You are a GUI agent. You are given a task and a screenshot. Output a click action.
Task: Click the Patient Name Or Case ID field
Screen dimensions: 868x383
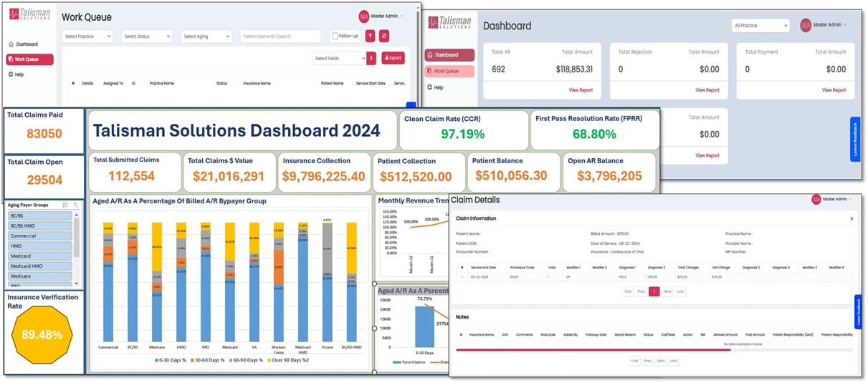[x=280, y=37]
